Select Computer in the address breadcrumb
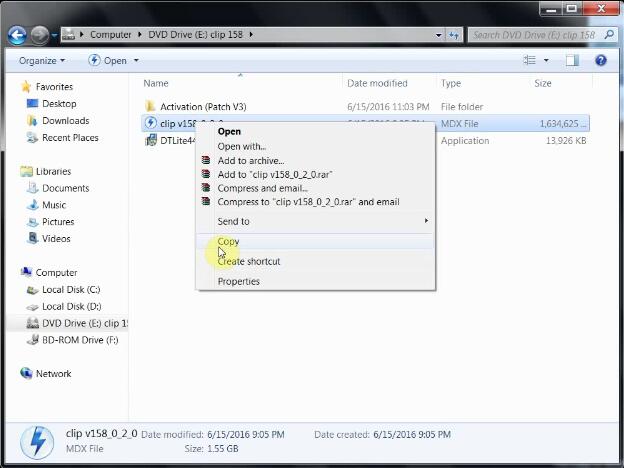This screenshot has height=468, width=624. pos(110,35)
